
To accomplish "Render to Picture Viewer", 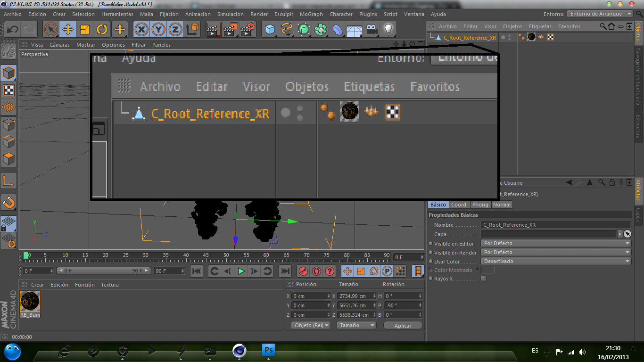I will [x=231, y=30].
